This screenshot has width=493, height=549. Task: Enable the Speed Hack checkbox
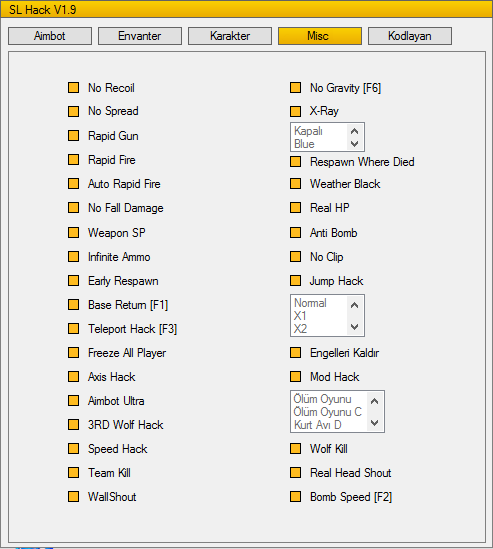tap(73, 449)
